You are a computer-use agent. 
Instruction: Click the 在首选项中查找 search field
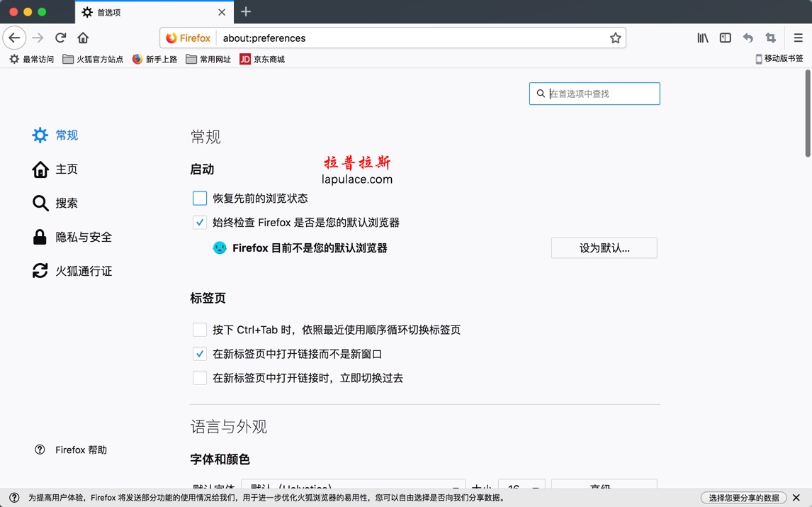pyautogui.click(x=594, y=93)
